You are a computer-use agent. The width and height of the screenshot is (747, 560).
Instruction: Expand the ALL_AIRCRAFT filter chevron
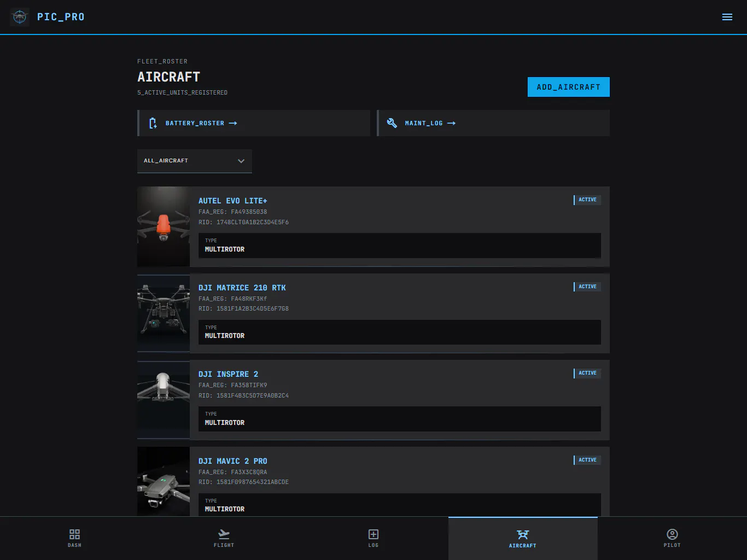241,161
